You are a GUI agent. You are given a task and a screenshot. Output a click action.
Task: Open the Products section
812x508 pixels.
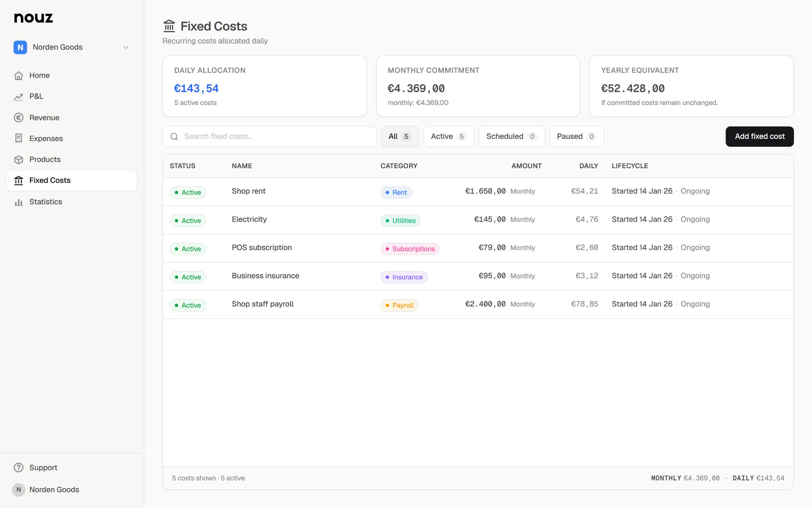[72, 160]
